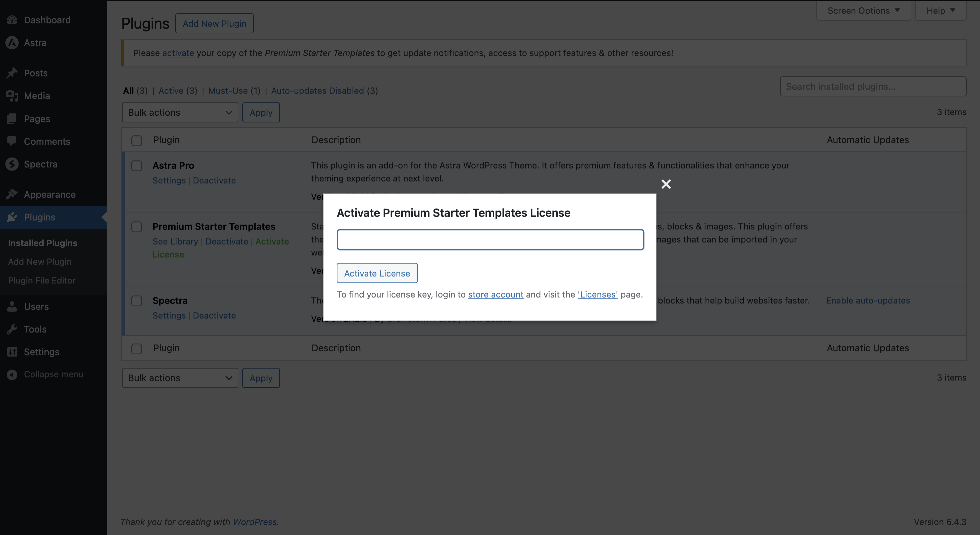Open the Media library icon
980x535 pixels.
(12, 96)
